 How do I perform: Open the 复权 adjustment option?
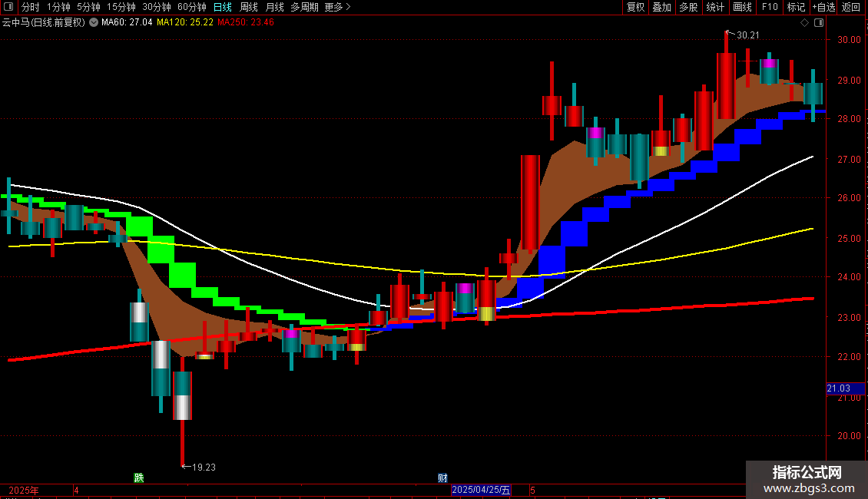click(635, 7)
